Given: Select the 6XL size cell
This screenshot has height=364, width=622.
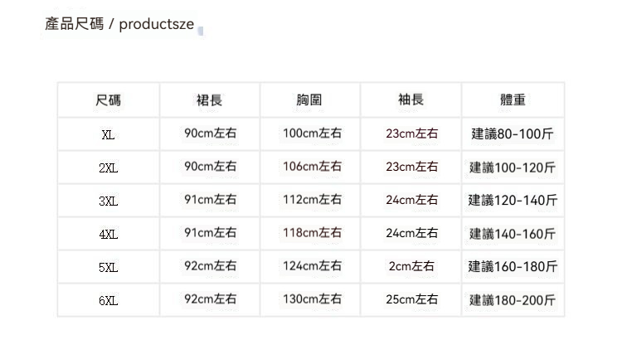Looking at the screenshot, I should tap(109, 300).
